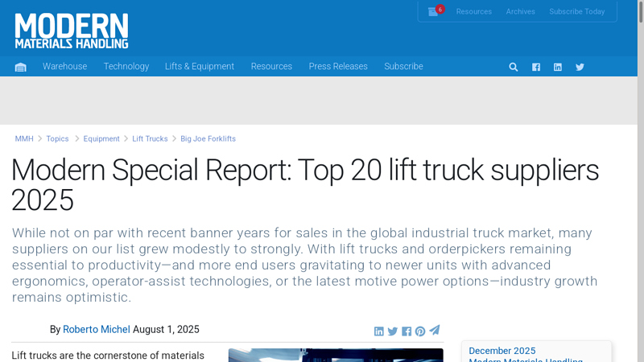644x362 pixels.
Task: Open the Press Releases menu item
Action: 338,67
